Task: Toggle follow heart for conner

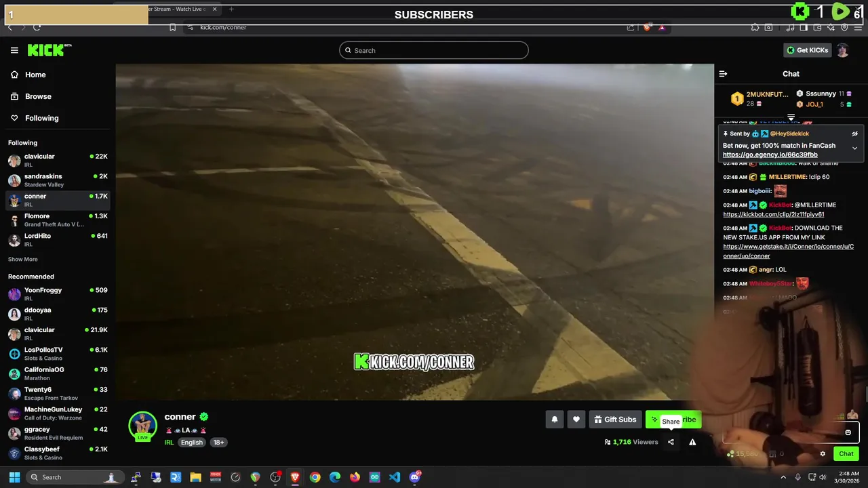Action: click(x=576, y=420)
